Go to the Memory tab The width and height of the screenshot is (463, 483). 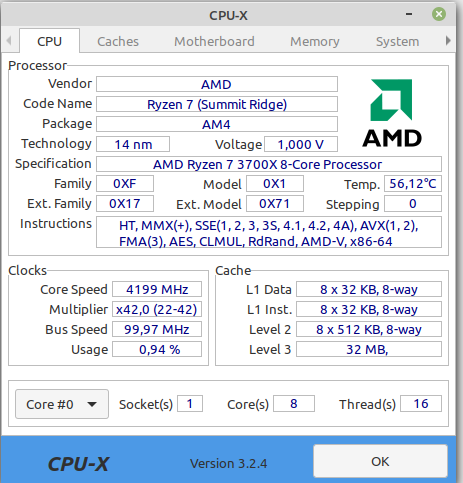pos(315,41)
